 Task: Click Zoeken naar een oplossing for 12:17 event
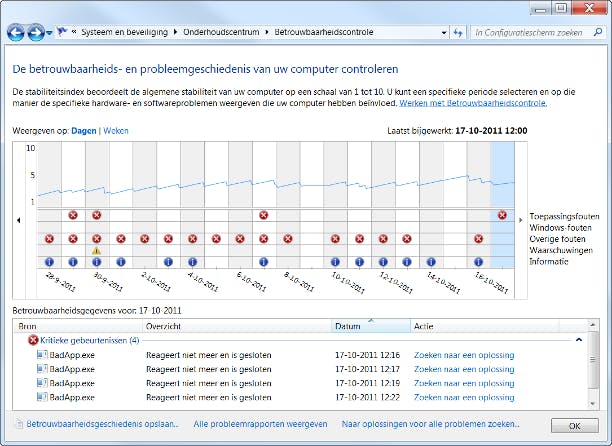point(464,369)
